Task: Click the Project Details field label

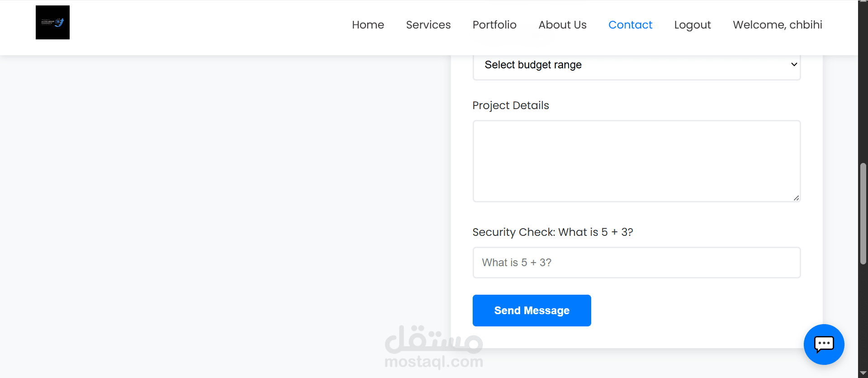Action: (x=511, y=105)
